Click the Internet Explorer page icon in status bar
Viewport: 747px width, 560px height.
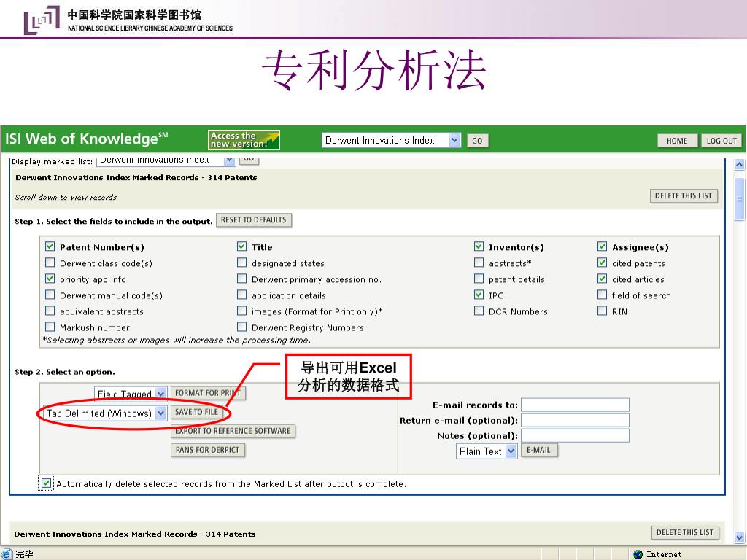click(7, 554)
